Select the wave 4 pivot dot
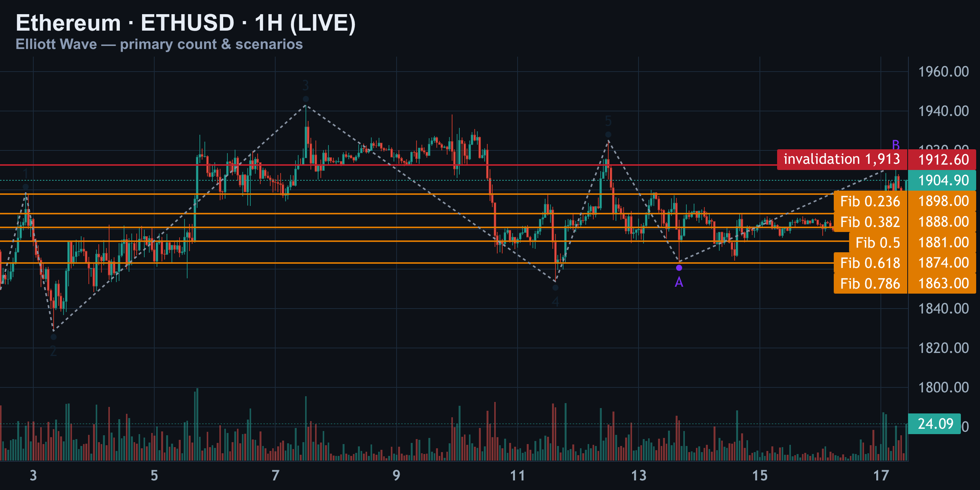This screenshot has width=980, height=490. tap(555, 287)
